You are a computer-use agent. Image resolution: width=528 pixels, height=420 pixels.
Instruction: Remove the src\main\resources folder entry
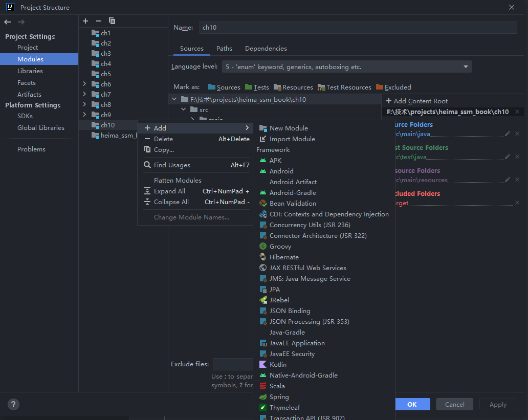(x=517, y=180)
